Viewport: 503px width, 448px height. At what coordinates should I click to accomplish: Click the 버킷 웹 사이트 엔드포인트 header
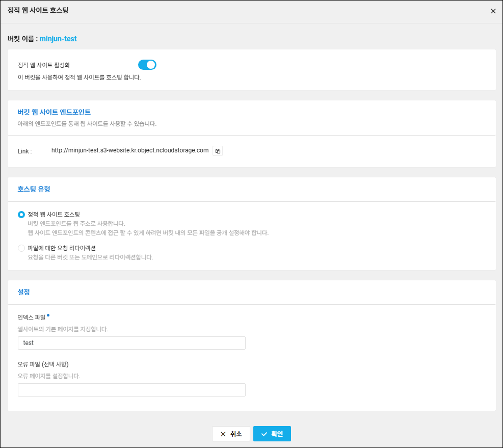tap(54, 112)
